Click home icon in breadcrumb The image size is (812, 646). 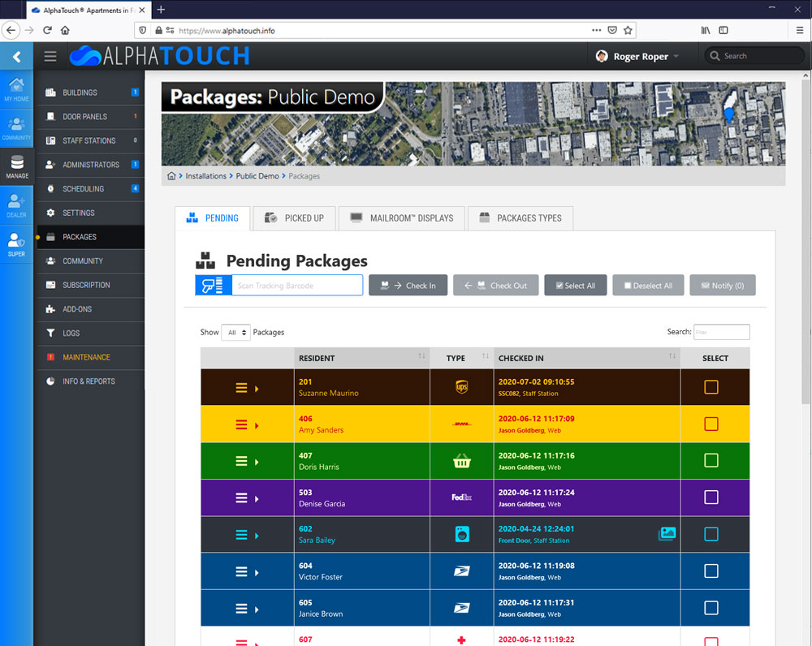[x=171, y=176]
